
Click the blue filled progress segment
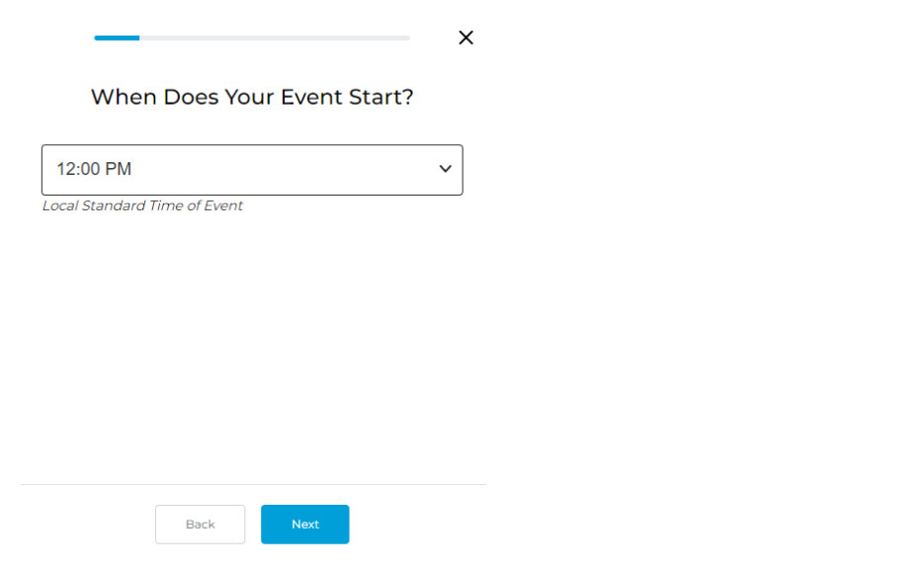coord(117,38)
